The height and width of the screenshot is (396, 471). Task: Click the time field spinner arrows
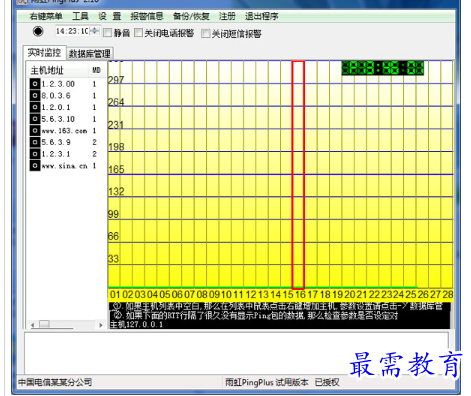95,31
